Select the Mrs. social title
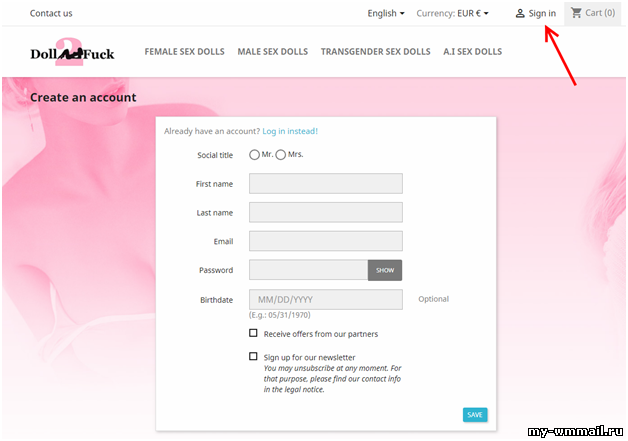The image size is (628, 441). [x=280, y=155]
